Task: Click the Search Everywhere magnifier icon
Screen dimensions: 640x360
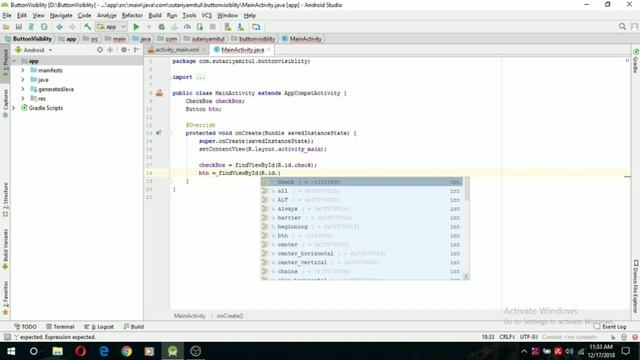Action: click(x=622, y=27)
